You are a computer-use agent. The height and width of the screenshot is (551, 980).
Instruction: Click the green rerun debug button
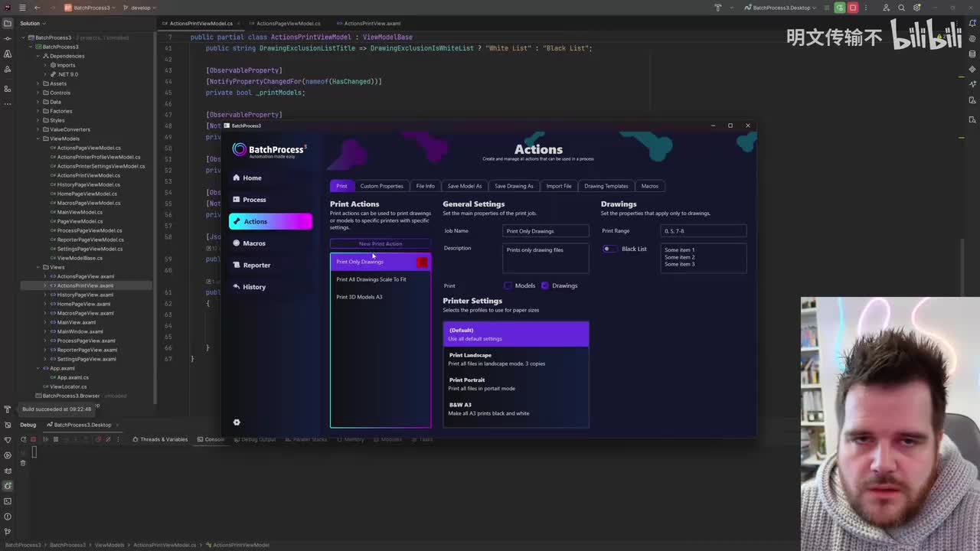[x=840, y=8]
